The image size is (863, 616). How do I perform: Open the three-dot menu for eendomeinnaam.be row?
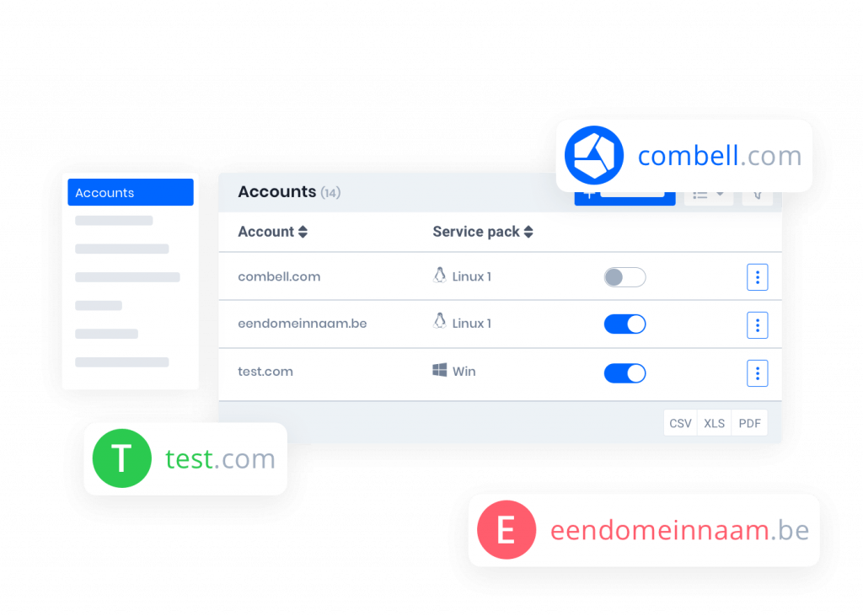(x=758, y=324)
